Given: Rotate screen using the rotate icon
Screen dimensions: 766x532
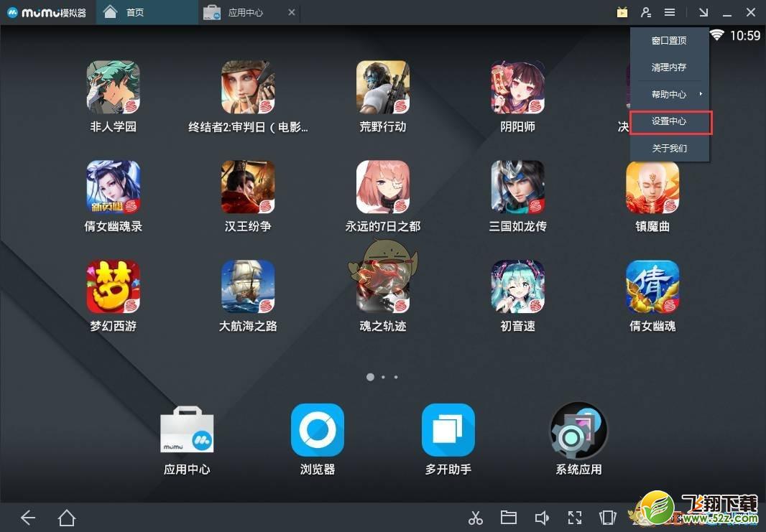Looking at the screenshot, I should click(x=607, y=518).
